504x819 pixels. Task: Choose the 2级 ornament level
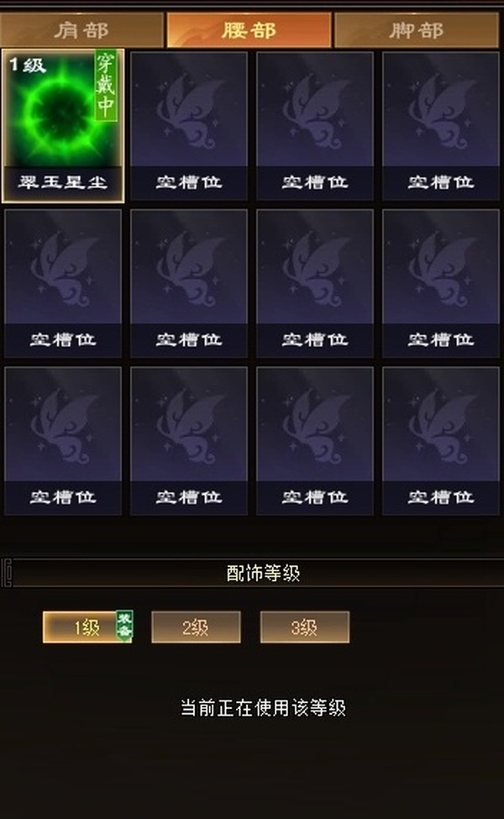point(196,627)
